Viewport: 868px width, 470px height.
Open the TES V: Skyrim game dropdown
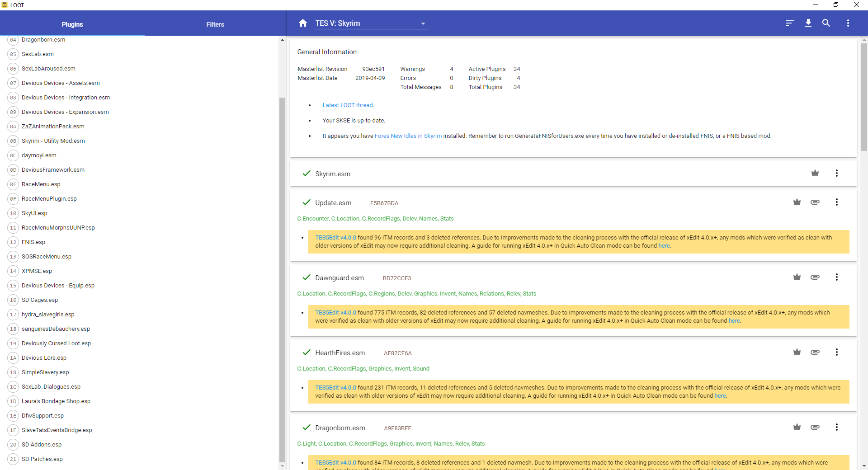372,23
